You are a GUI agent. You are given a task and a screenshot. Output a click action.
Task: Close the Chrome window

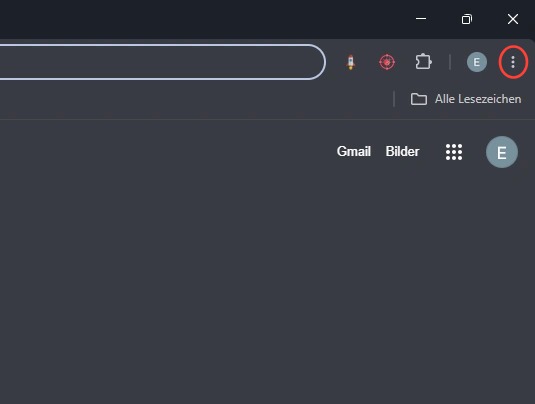(x=512, y=19)
